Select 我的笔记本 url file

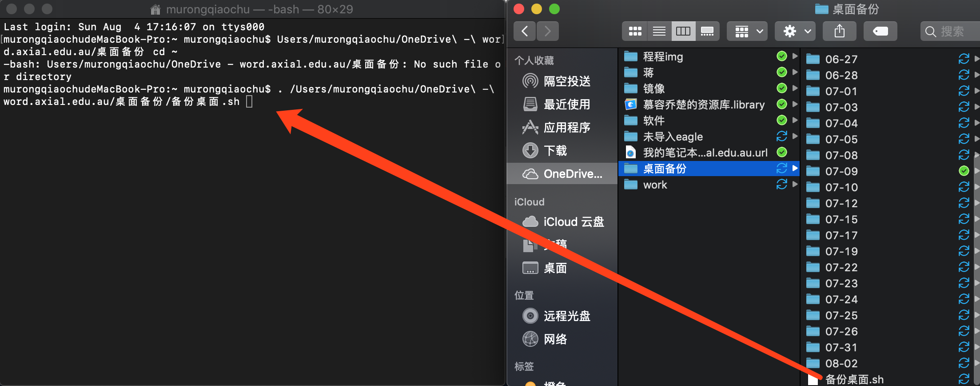click(x=709, y=153)
